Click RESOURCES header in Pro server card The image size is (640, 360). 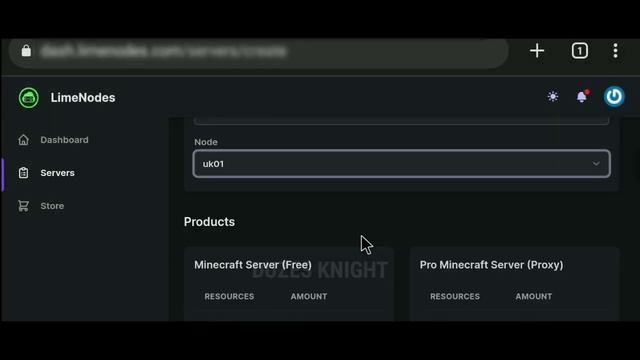(455, 297)
